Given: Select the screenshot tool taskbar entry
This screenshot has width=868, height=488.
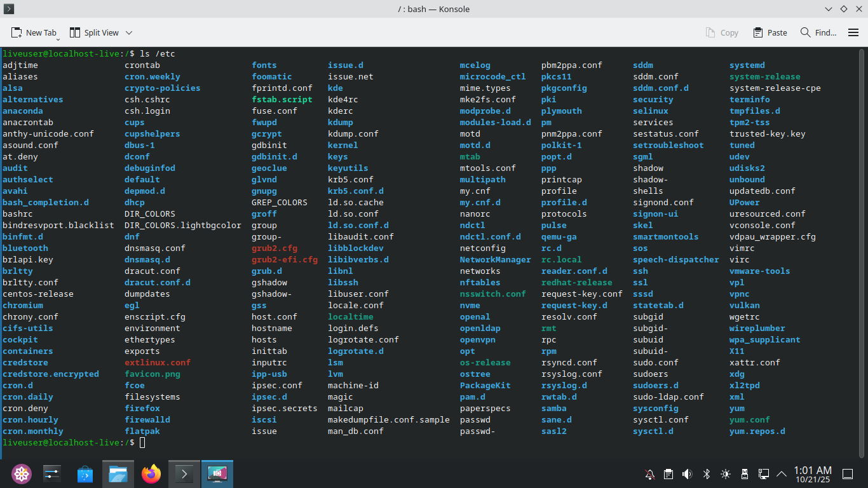Looking at the screenshot, I should point(217,474).
